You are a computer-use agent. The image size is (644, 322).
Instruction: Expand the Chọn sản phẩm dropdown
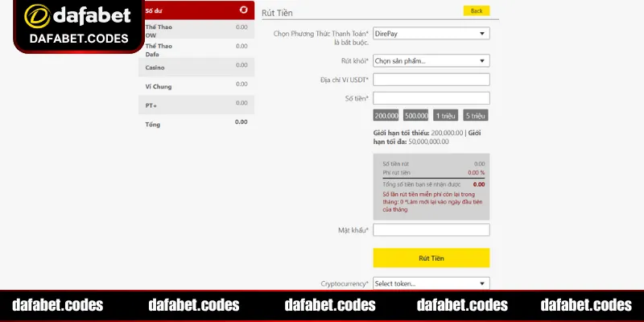coord(431,60)
